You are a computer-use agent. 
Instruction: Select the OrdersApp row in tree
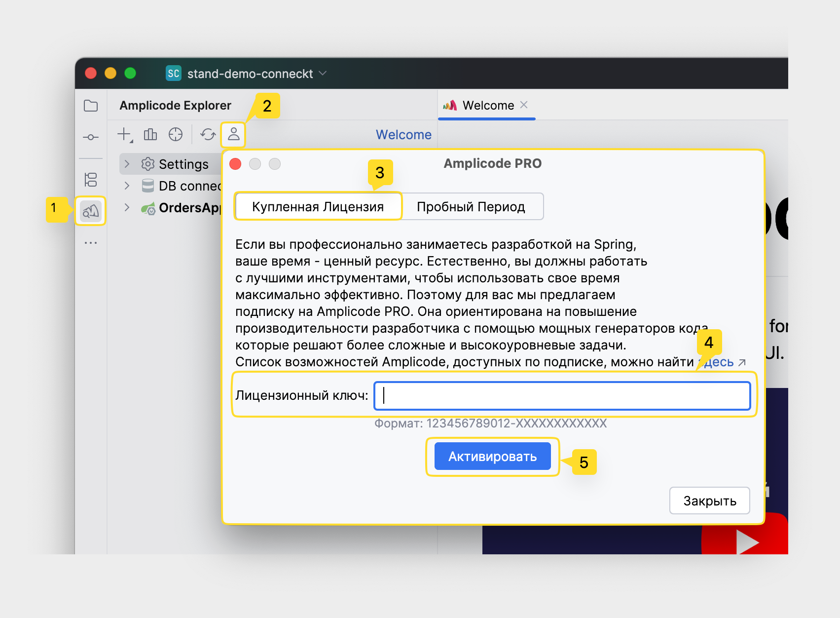click(170, 207)
